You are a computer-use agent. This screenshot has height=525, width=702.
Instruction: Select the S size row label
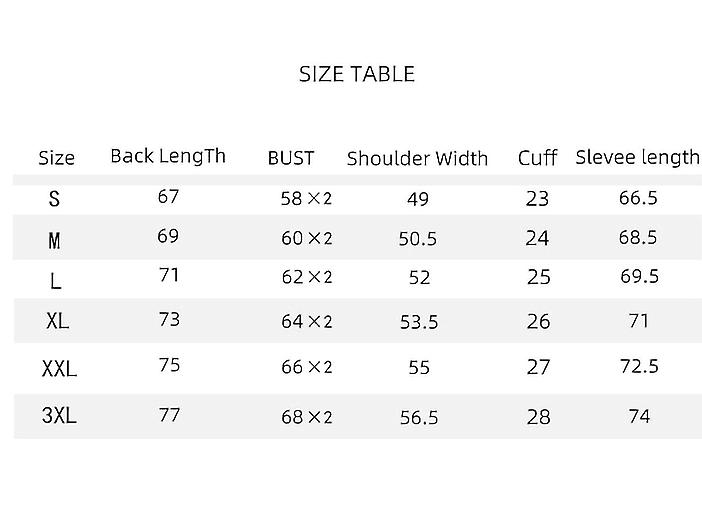(x=54, y=198)
